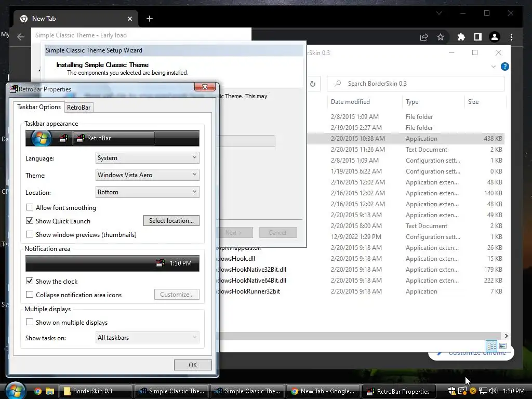Image resolution: width=532 pixels, height=399 pixels.
Task: Switch to the RetroBar tab in properties
Action: tap(79, 107)
